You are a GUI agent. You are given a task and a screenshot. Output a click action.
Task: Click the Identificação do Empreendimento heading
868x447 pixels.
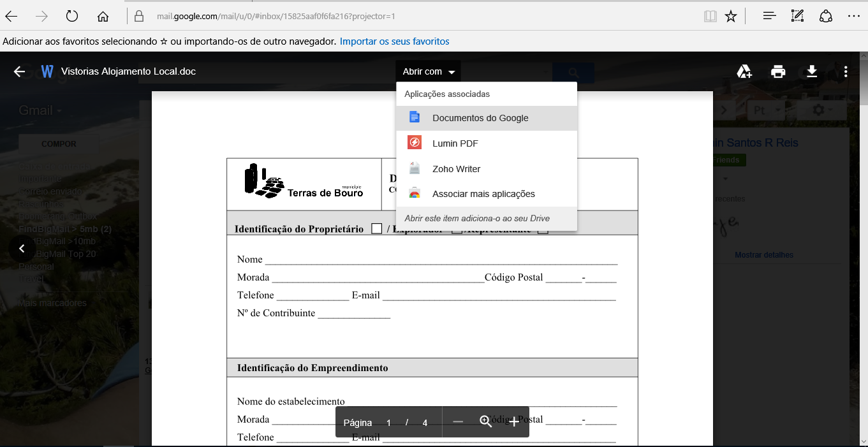pos(313,368)
